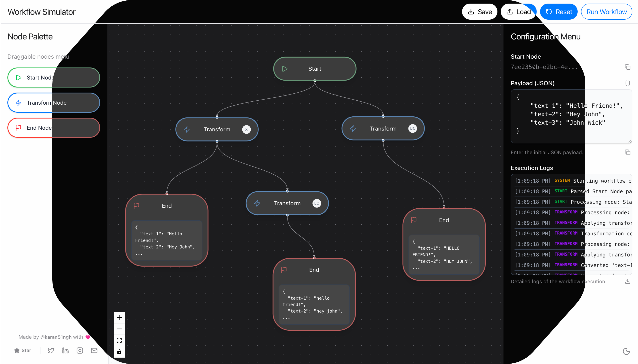
Task: Select End Node in the palette
Action: tap(54, 128)
